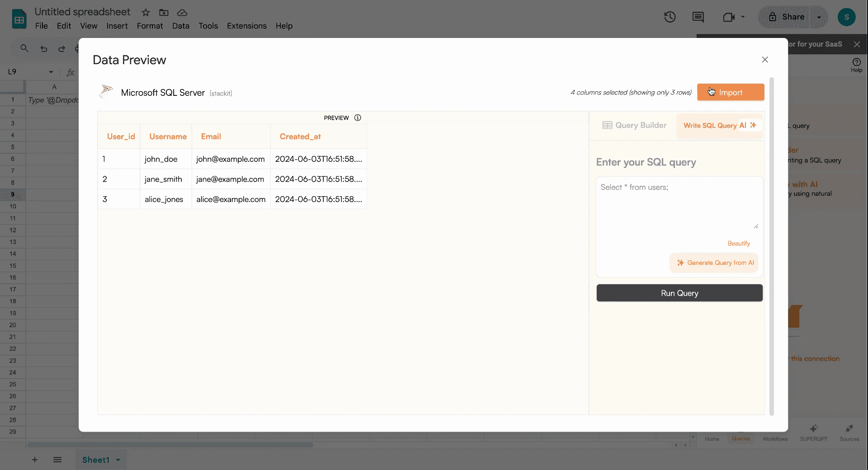This screenshot has height=470, width=868.
Task: Open the View menu in Sheets
Action: (x=89, y=26)
